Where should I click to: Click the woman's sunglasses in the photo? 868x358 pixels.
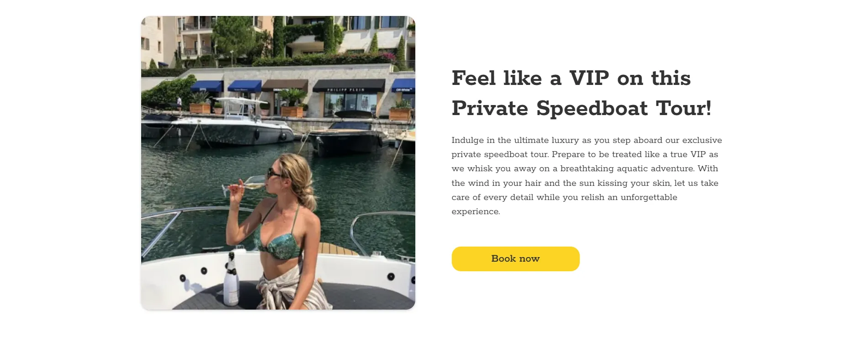pyautogui.click(x=275, y=173)
